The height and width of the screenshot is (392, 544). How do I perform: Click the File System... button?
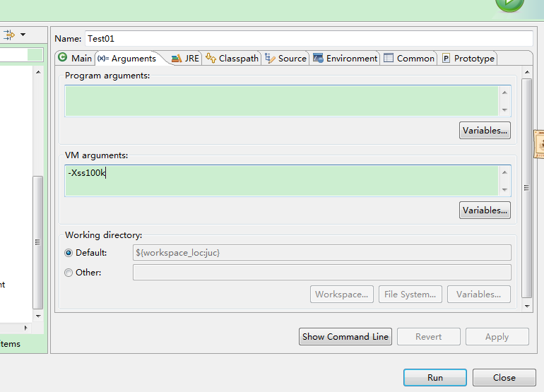[410, 294]
